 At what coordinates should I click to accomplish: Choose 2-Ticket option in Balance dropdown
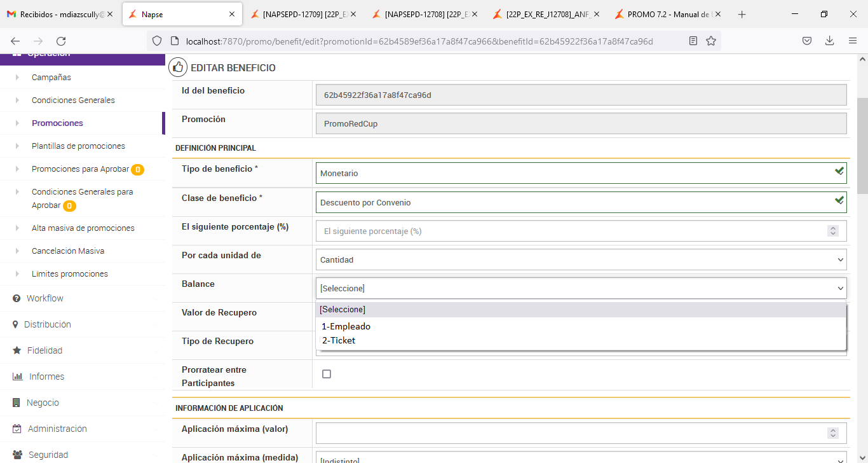click(x=339, y=340)
